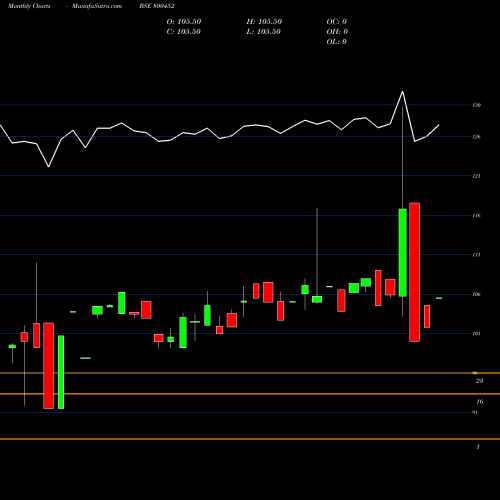Click the Monthly Charts title text
This screenshot has height=500, width=500.
pos(29,6)
